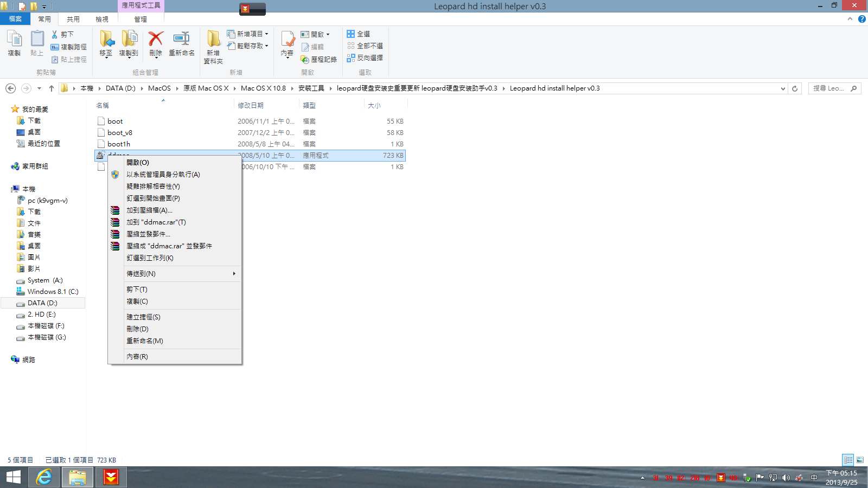Click Mac OS X 10.8 breadcrumb

coord(263,88)
